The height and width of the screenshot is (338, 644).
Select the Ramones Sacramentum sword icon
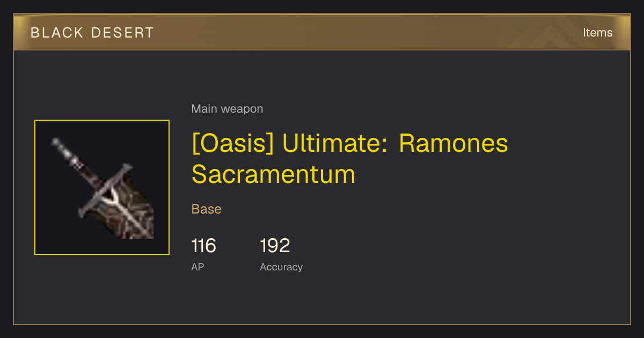pos(102,187)
